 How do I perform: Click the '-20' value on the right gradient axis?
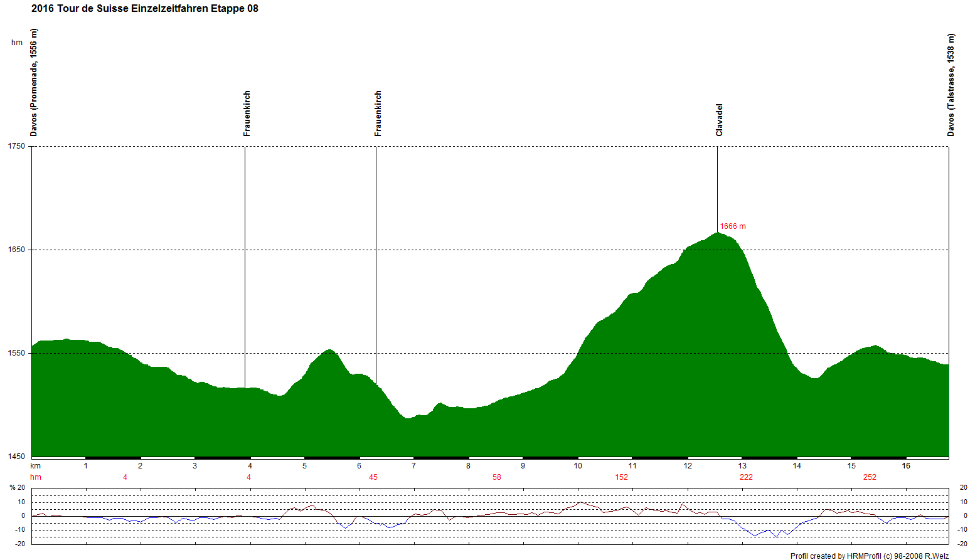tap(962, 544)
